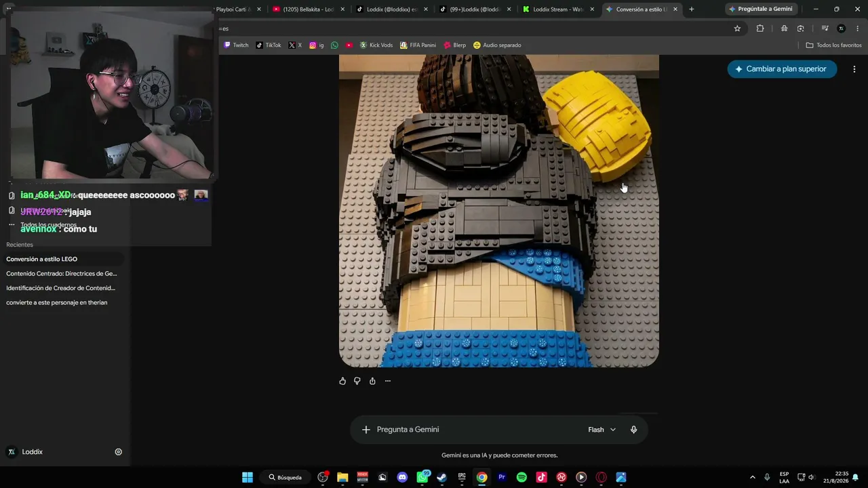
Task: Open Premiere Pro from the taskbar
Action: tap(502, 477)
